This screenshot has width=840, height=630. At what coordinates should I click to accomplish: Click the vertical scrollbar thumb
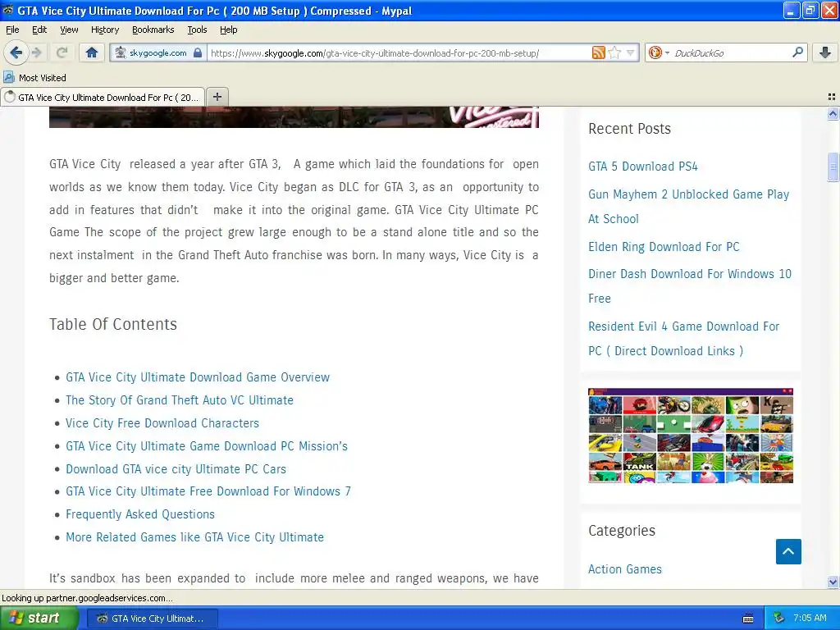coord(833,167)
